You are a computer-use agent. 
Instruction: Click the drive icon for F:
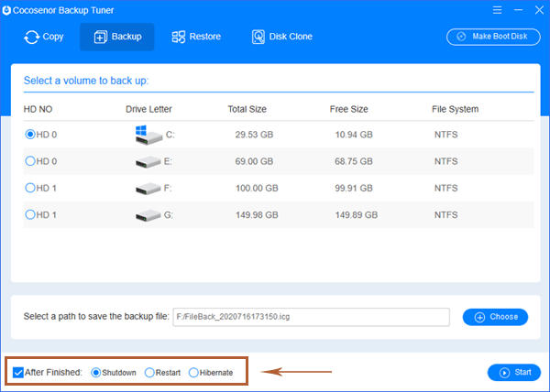(x=148, y=189)
